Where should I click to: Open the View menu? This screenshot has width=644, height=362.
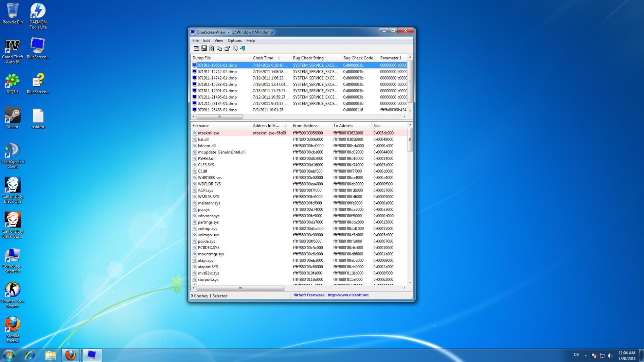pyautogui.click(x=219, y=40)
